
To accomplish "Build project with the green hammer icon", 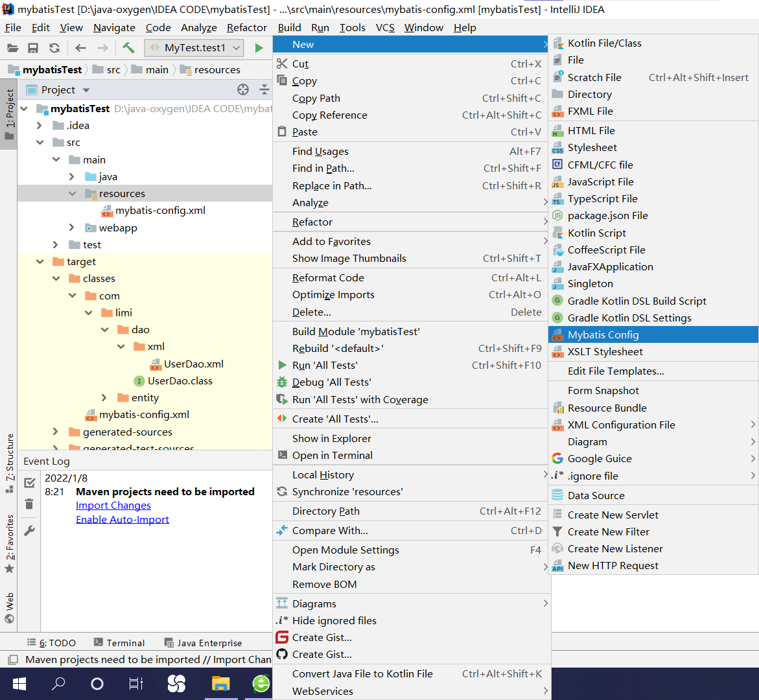I will (x=128, y=47).
